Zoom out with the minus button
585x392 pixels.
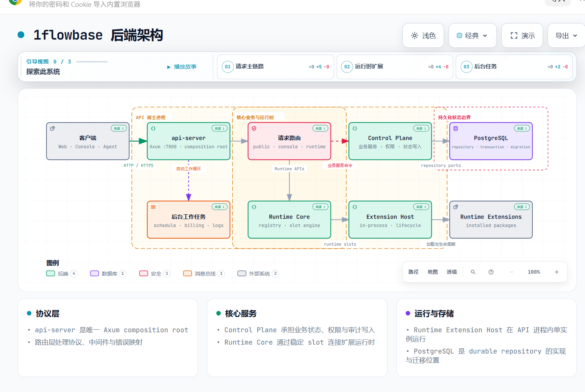tap(511, 272)
